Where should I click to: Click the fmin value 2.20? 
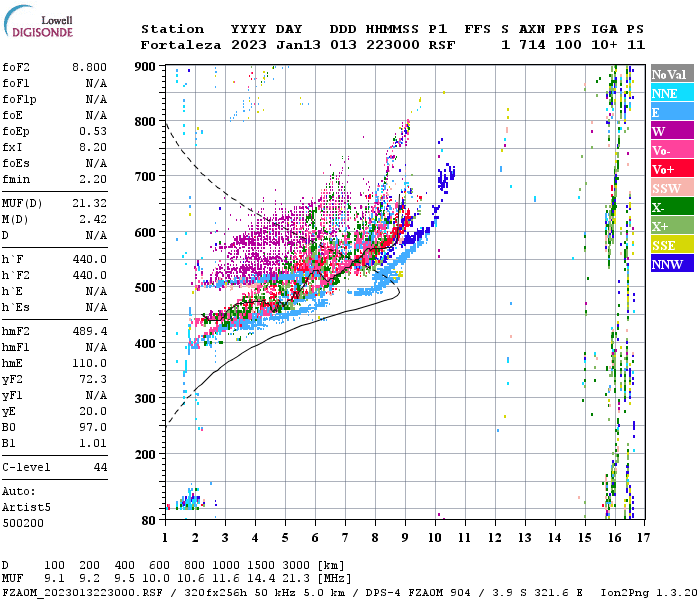pos(93,179)
